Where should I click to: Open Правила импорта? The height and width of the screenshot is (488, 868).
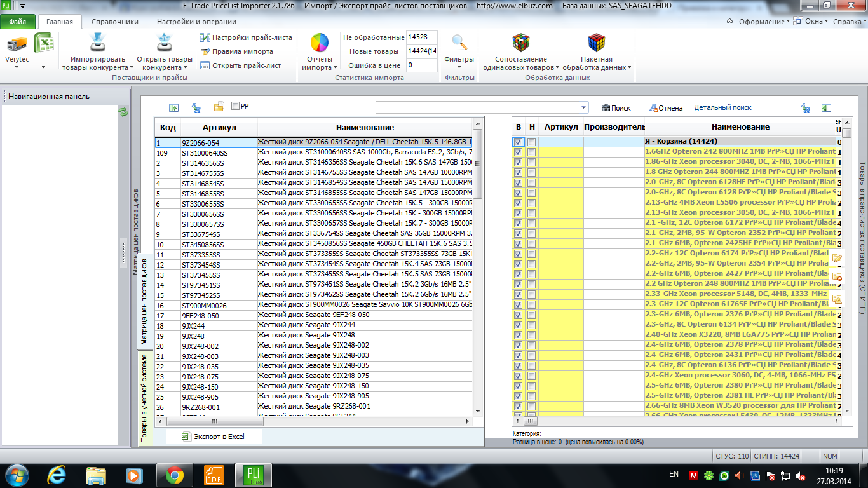237,51
